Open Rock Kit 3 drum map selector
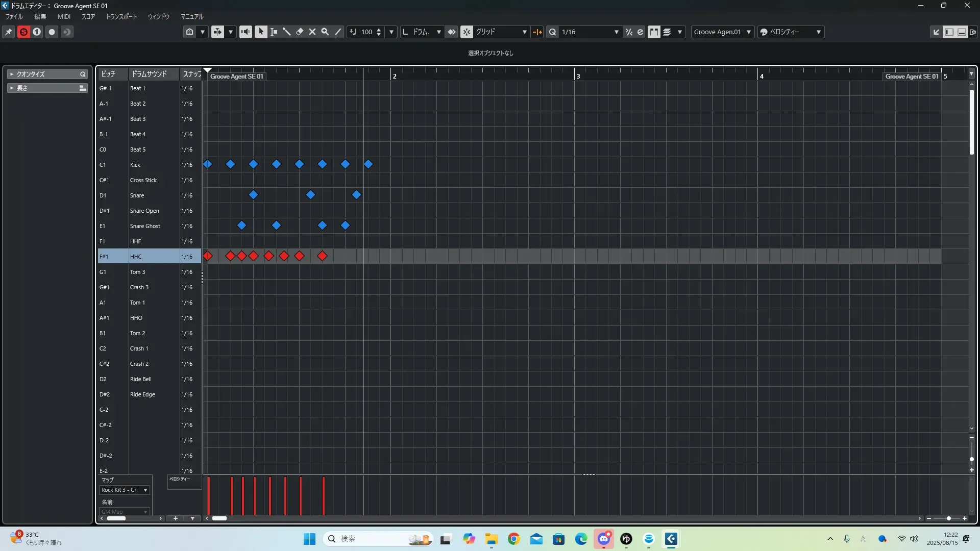The image size is (980, 551). click(x=124, y=490)
